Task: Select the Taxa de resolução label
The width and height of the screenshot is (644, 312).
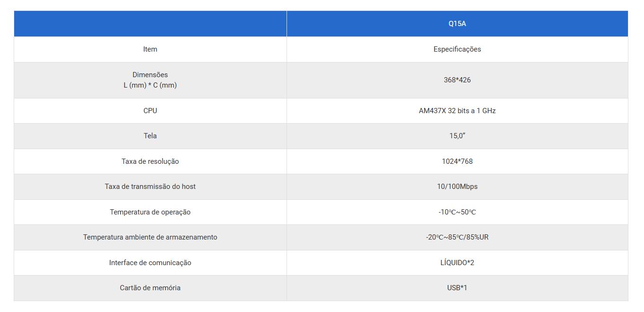Action: point(150,161)
